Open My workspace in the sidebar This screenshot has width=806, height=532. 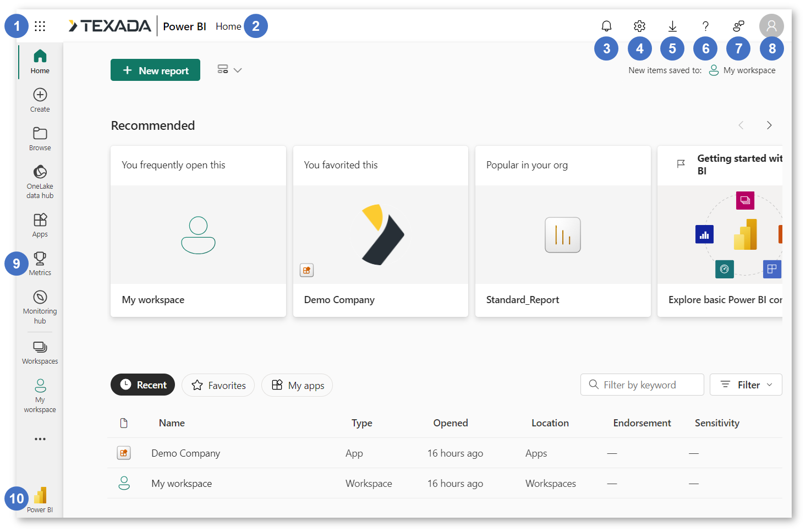click(x=40, y=396)
